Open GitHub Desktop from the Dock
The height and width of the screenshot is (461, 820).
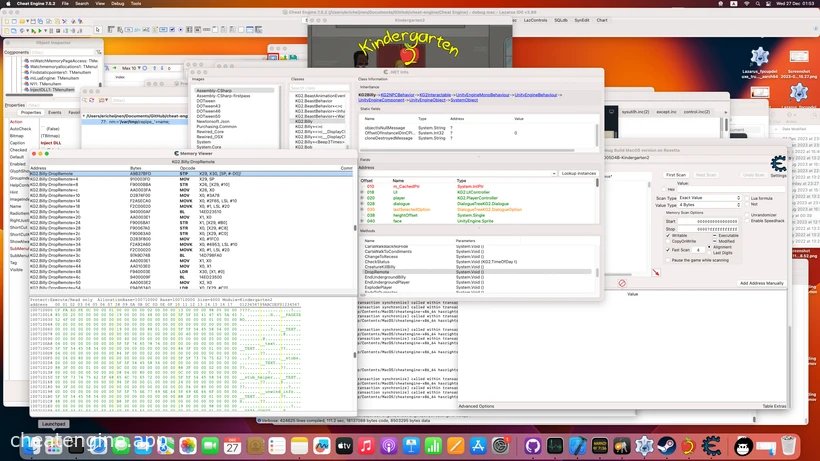click(x=532, y=446)
